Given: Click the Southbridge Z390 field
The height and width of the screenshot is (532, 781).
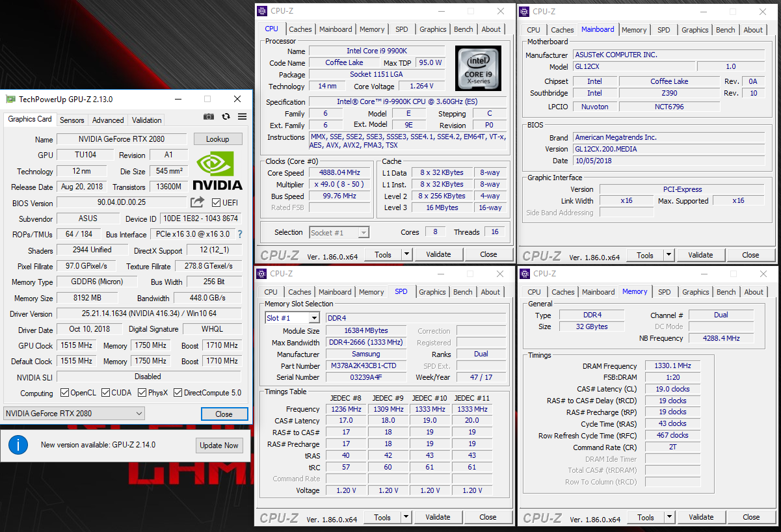Looking at the screenshot, I should pos(669,93).
